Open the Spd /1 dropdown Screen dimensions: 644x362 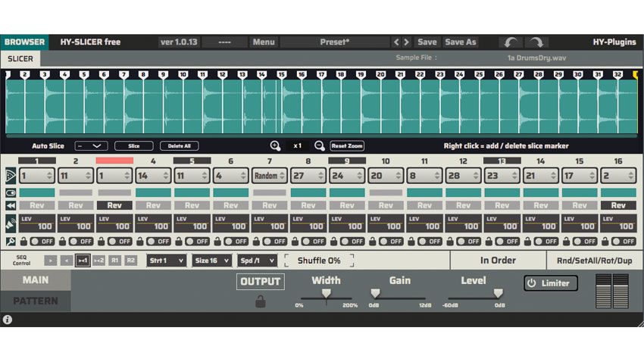pos(257,261)
